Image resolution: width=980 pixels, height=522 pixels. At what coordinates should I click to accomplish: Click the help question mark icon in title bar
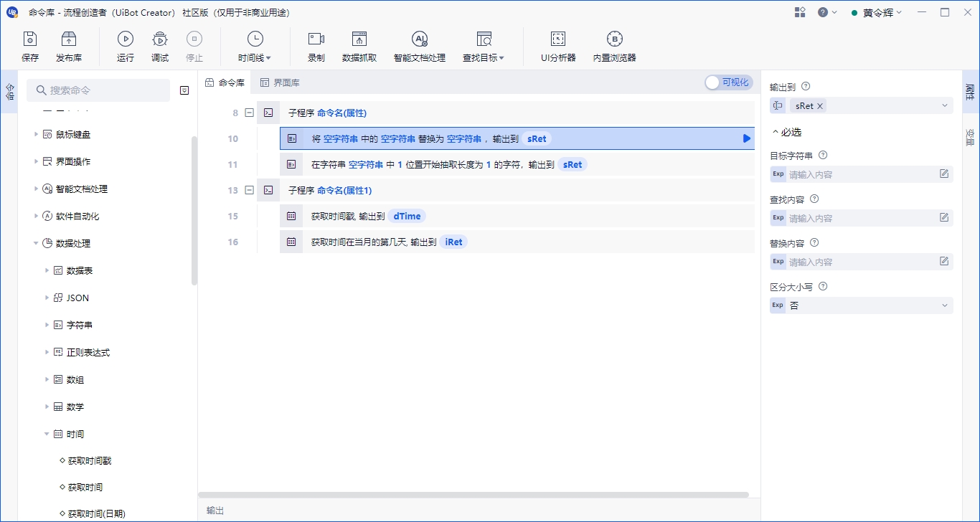click(x=823, y=12)
